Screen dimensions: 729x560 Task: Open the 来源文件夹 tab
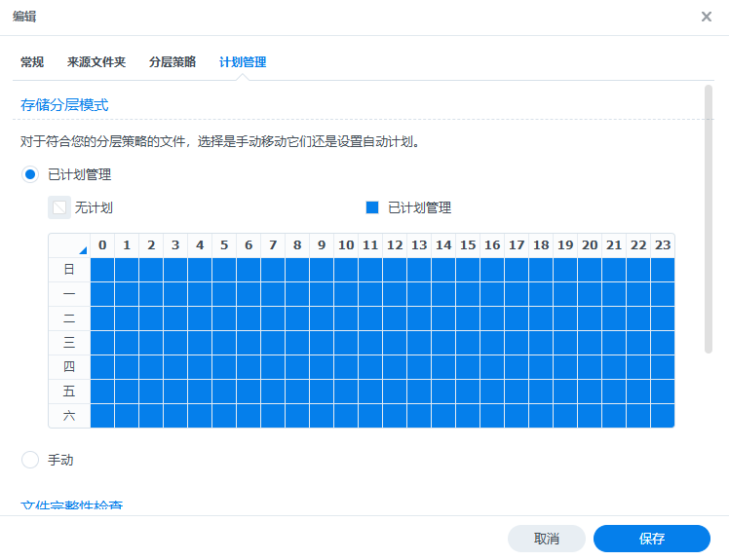96,62
